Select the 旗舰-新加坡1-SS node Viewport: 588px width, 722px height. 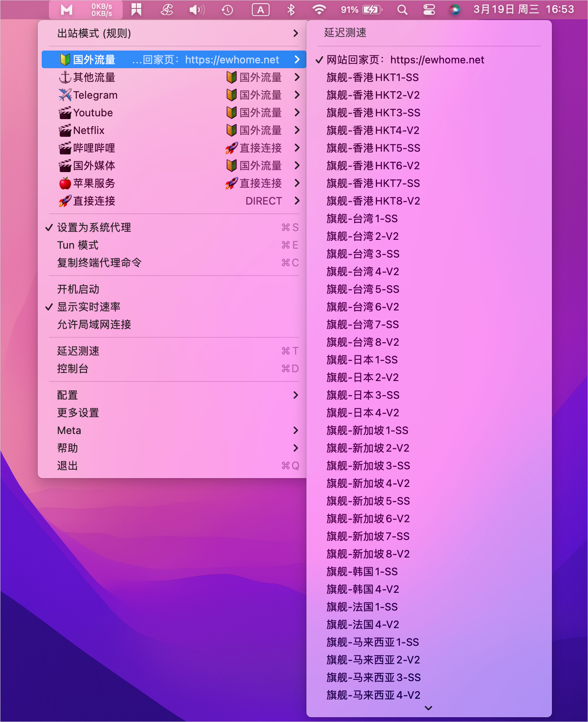(367, 430)
